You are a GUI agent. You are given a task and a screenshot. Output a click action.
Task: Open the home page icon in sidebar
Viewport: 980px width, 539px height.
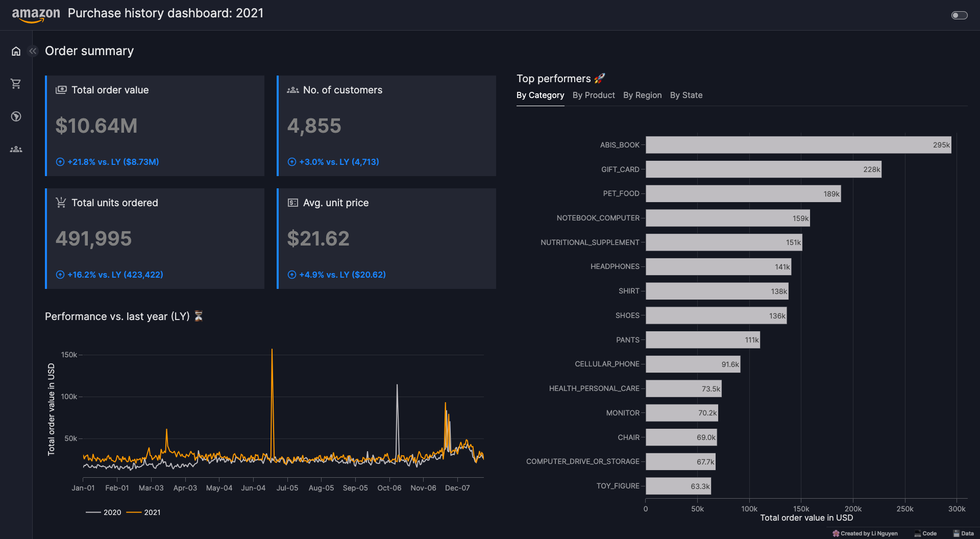(16, 51)
